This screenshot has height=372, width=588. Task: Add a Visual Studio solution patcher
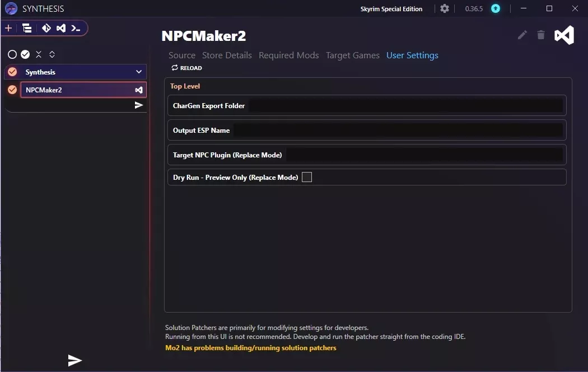60,28
